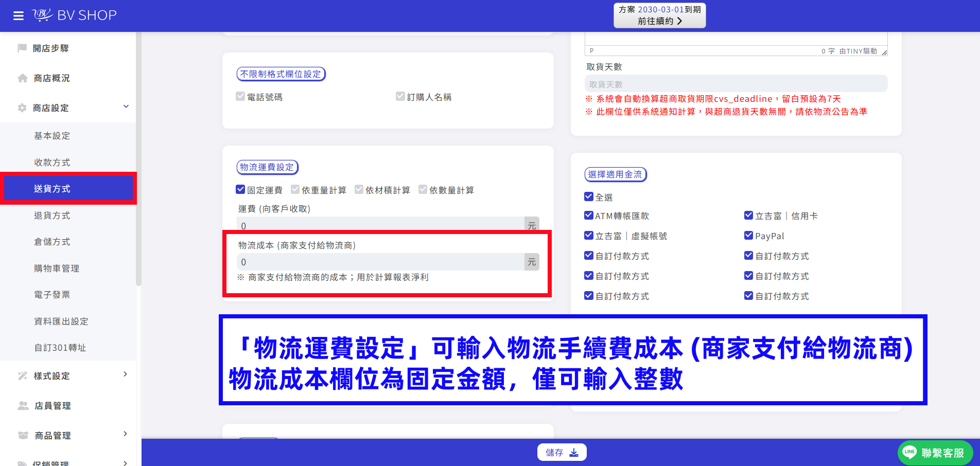
Task: Click the 取貨天數 input field
Action: [x=736, y=84]
